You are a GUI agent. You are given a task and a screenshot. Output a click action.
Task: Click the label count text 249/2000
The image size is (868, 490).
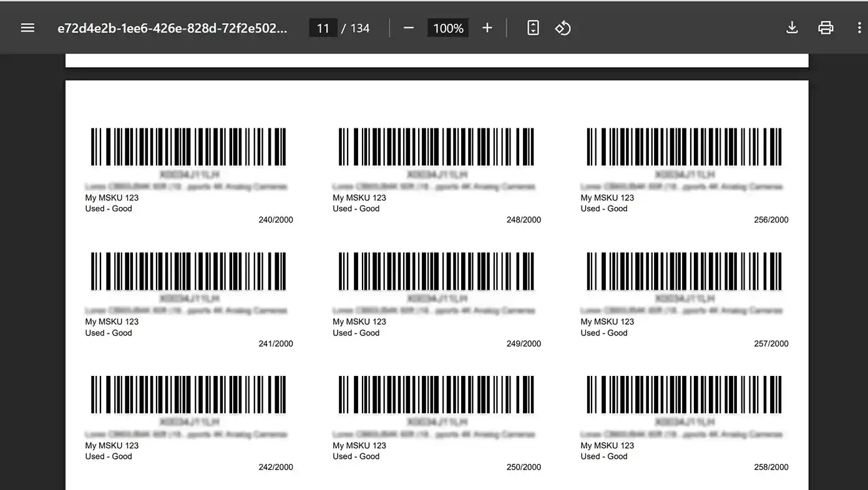tap(524, 343)
